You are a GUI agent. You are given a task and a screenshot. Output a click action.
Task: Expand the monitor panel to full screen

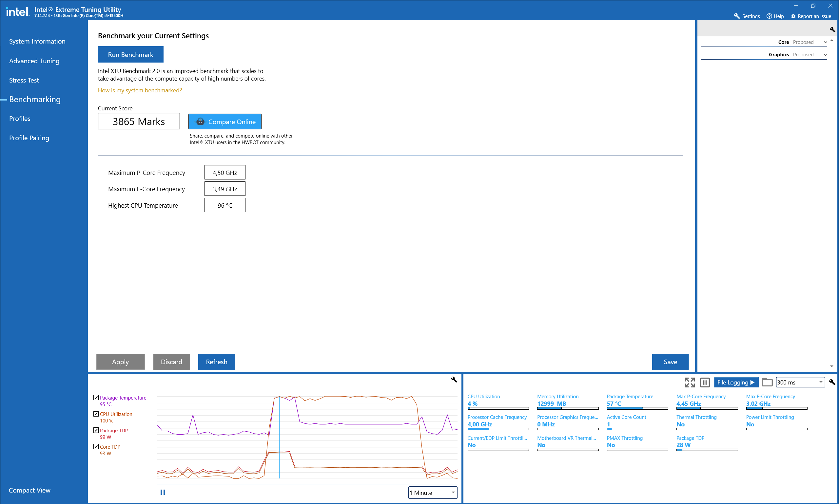click(690, 382)
